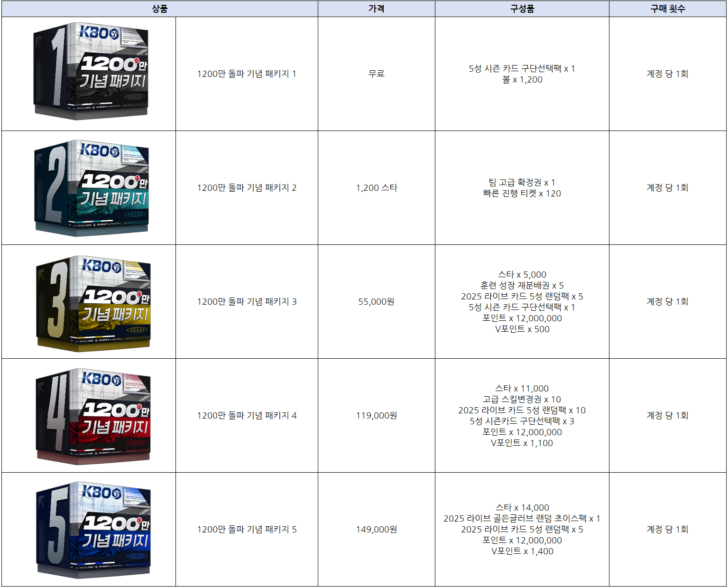Click the 149,000원 price cell
The height and width of the screenshot is (588, 728).
377,530
